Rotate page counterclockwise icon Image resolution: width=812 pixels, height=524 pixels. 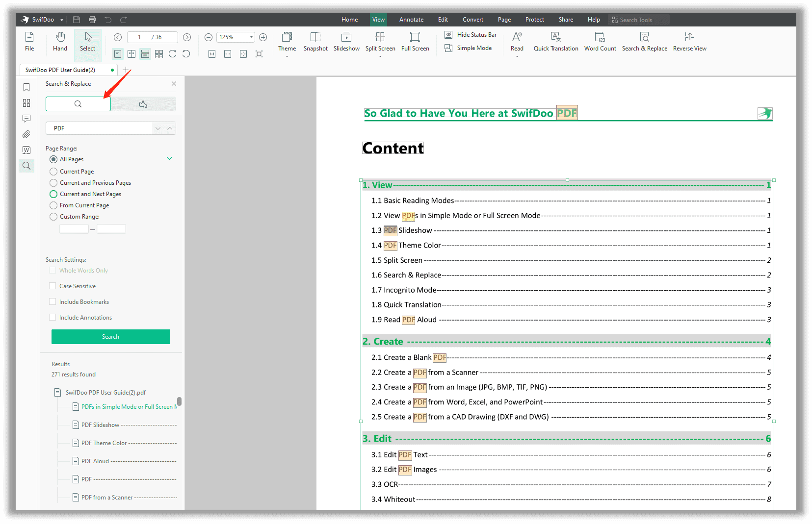pos(186,54)
